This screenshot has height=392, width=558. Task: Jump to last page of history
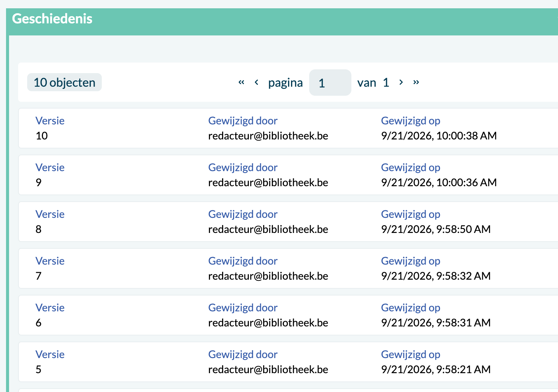416,82
